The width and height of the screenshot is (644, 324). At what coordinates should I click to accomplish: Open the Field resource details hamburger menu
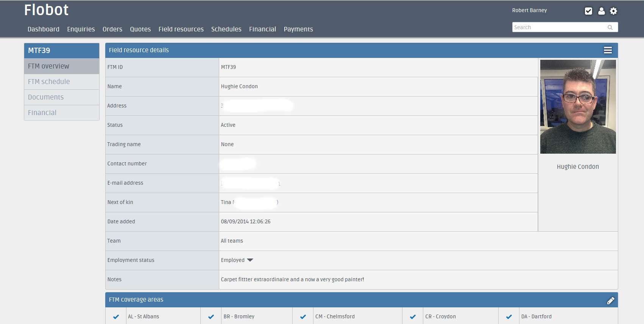pyautogui.click(x=608, y=50)
